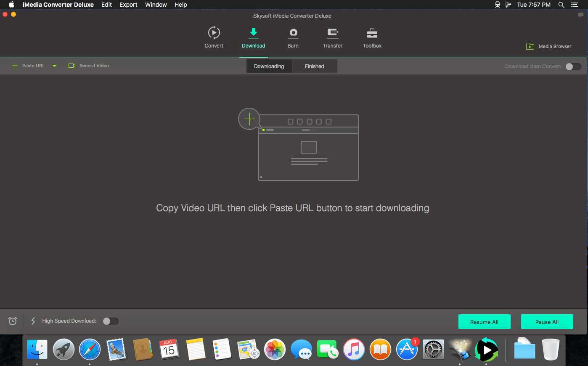Click the Paste URL button
Image resolution: width=588 pixels, height=366 pixels.
(29, 66)
